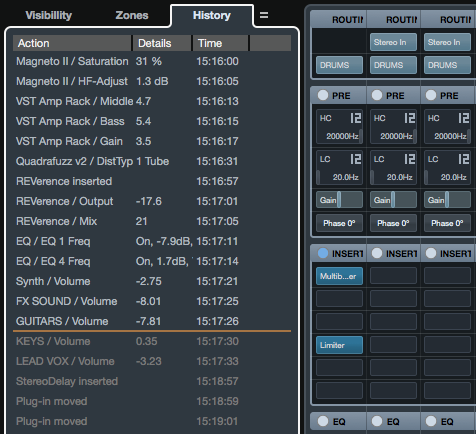The height and width of the screenshot is (434, 476).
Task: Toggle the third channel INSERTS bypass circle
Action: tap(431, 253)
